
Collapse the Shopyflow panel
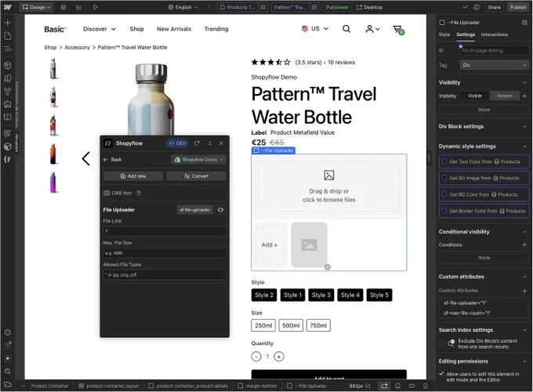pos(210,143)
